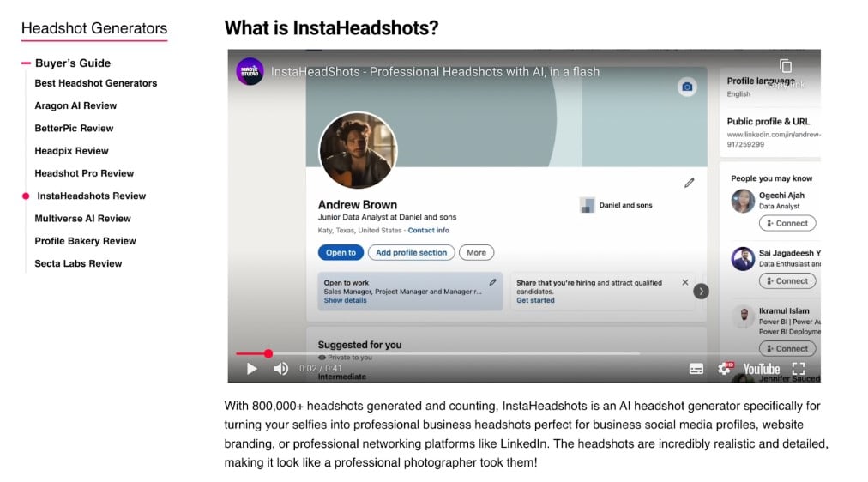Enter fullscreen mode on the video
Viewport: 868px width, 482px height.
(799, 369)
